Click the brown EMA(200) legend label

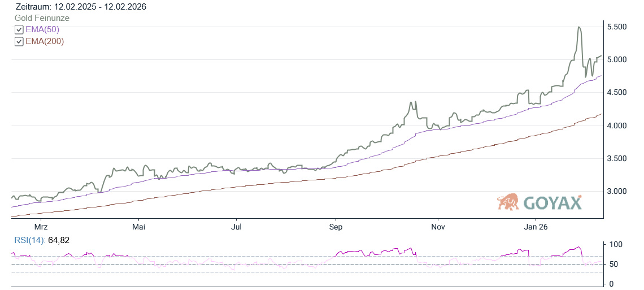coord(45,41)
